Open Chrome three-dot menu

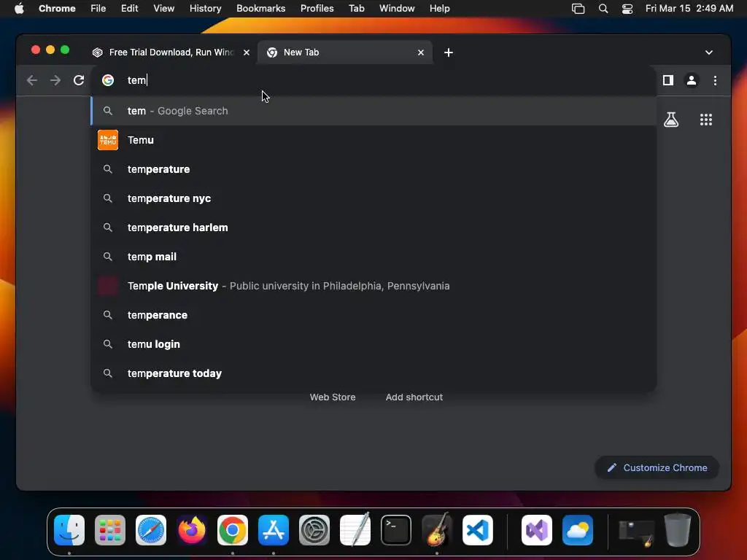pyautogui.click(x=715, y=80)
